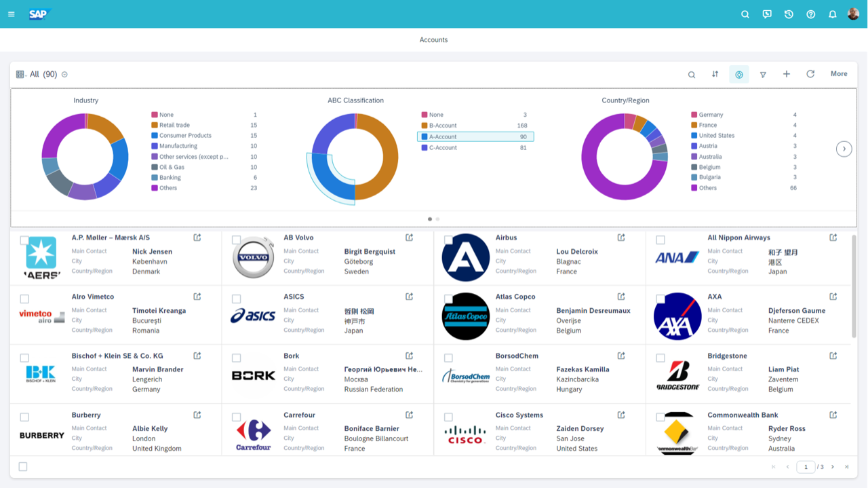
Task: Go to next page arrow
Action: coord(833,467)
